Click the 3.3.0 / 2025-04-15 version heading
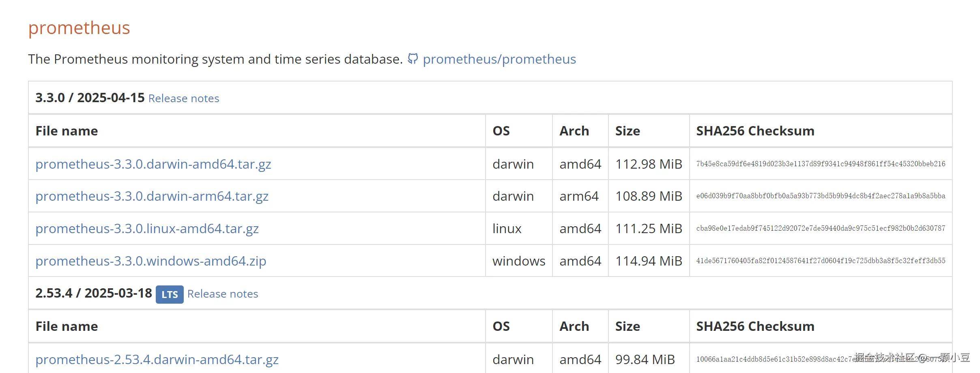 click(90, 98)
